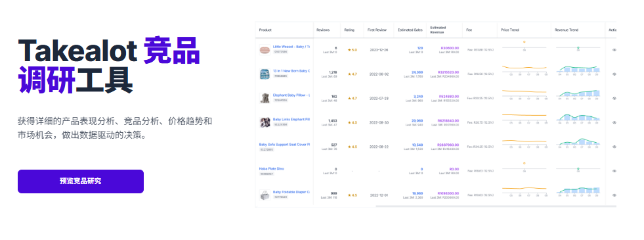Screen dimensions: 644x240
Task: Sort by the First Review column header
Action: click(x=377, y=30)
